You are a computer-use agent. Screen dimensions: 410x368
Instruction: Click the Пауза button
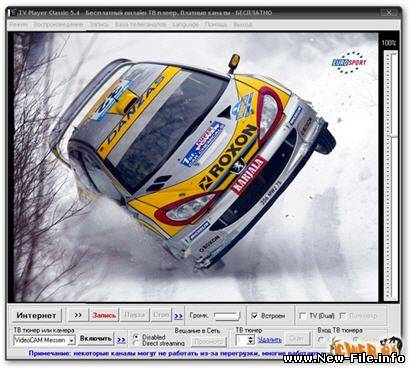click(x=134, y=315)
